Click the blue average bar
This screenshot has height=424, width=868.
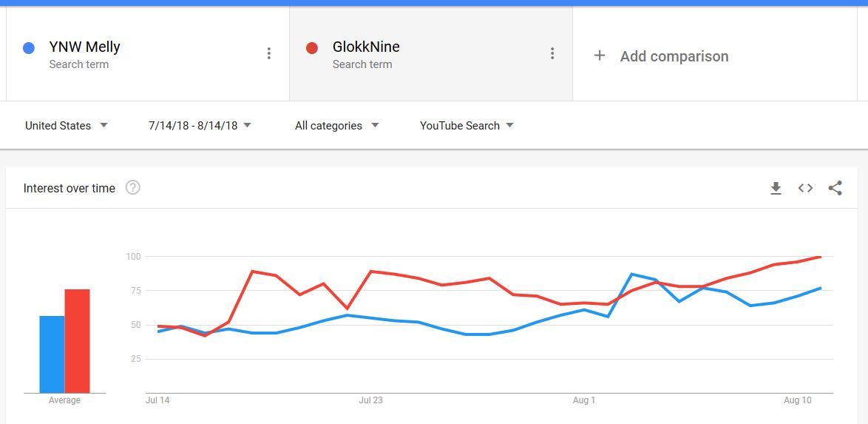pos(52,354)
